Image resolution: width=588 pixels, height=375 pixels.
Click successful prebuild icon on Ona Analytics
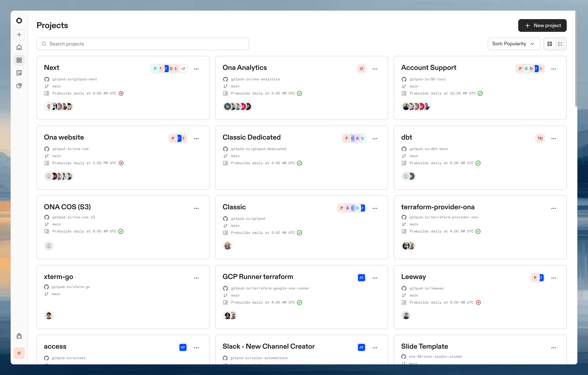tap(300, 93)
